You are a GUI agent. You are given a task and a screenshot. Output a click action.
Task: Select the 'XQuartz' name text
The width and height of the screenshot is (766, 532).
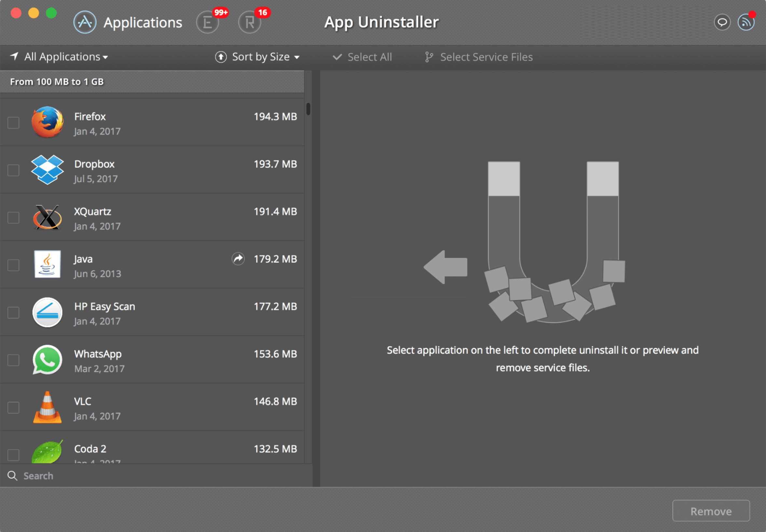click(92, 212)
